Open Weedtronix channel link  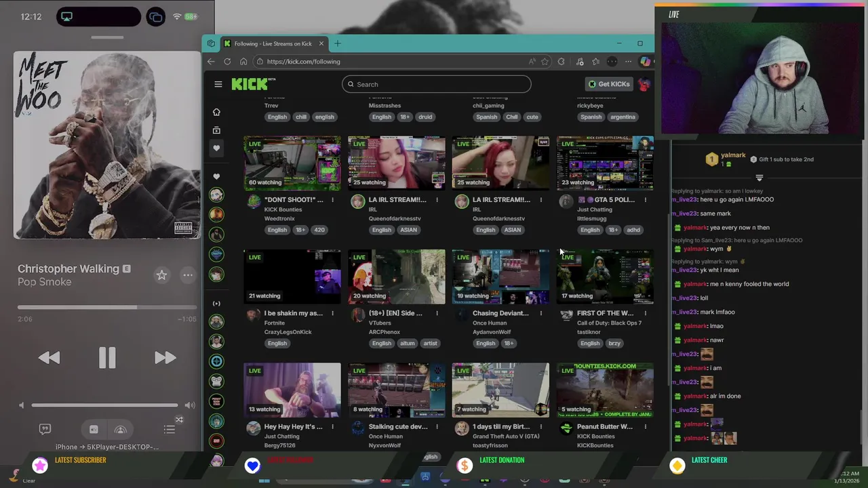coord(279,218)
